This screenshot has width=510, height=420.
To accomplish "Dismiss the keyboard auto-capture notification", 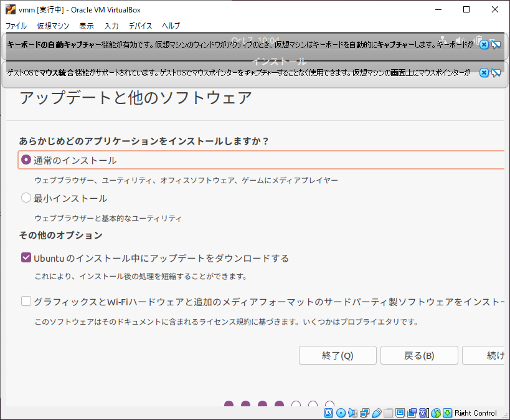I will 484,44.
